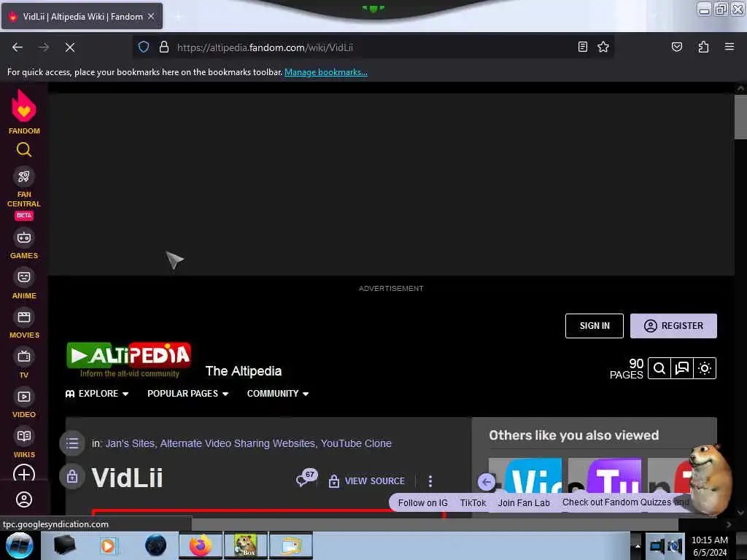Show hidden system tray icons arrow
747x560 pixels.
tap(638, 545)
